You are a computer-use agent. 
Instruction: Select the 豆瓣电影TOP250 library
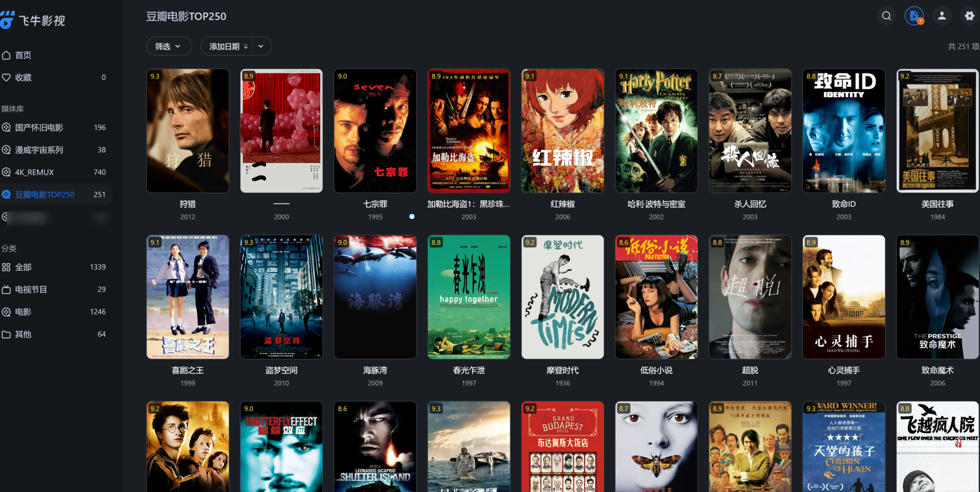pyautogui.click(x=56, y=194)
